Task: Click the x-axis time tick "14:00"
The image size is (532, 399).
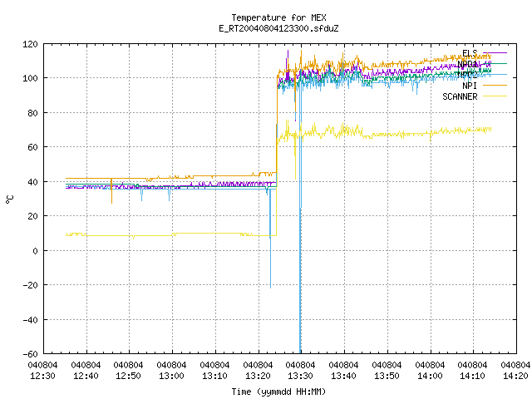Action: tap(430, 376)
